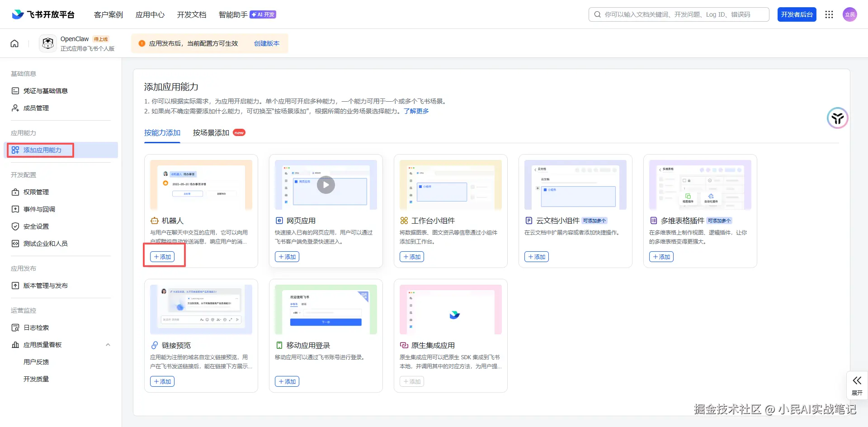Open 智能助手 in top navigation
The width and height of the screenshot is (868, 427).
(233, 14)
